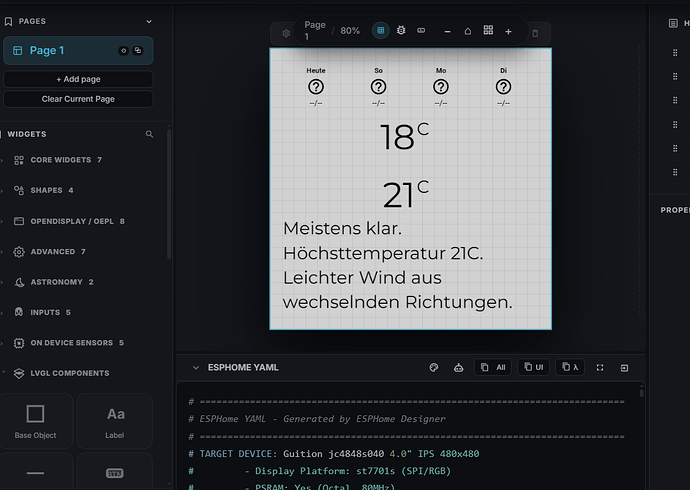Add the button widget below Label
The width and height of the screenshot is (690, 490).
pyautogui.click(x=115, y=473)
